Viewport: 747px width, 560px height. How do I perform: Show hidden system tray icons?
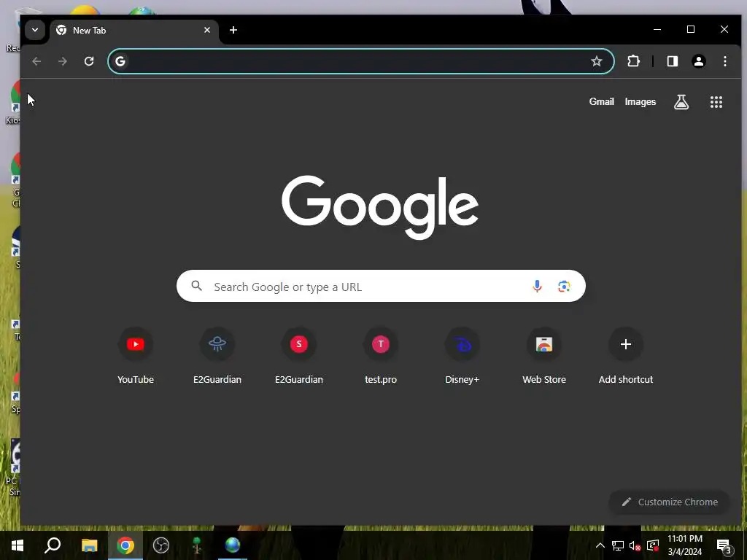click(x=600, y=545)
